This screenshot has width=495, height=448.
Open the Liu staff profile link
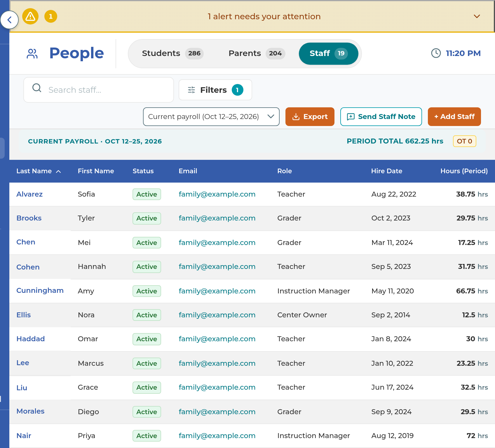(22, 388)
